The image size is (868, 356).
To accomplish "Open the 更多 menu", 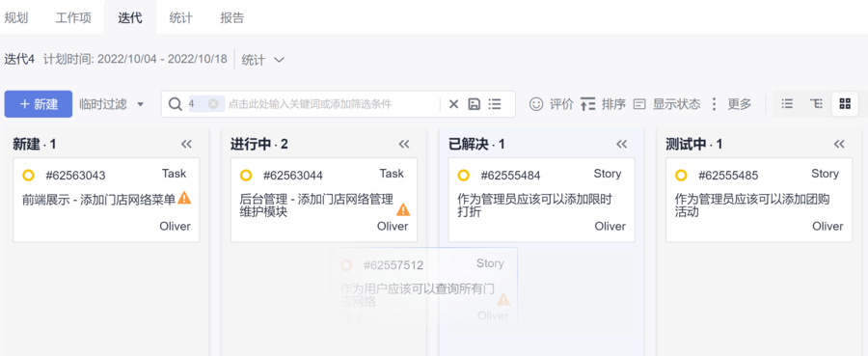I will (x=731, y=104).
